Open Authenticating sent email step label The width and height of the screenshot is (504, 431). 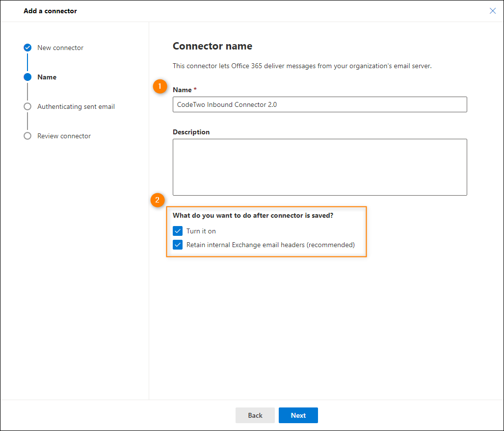click(76, 106)
